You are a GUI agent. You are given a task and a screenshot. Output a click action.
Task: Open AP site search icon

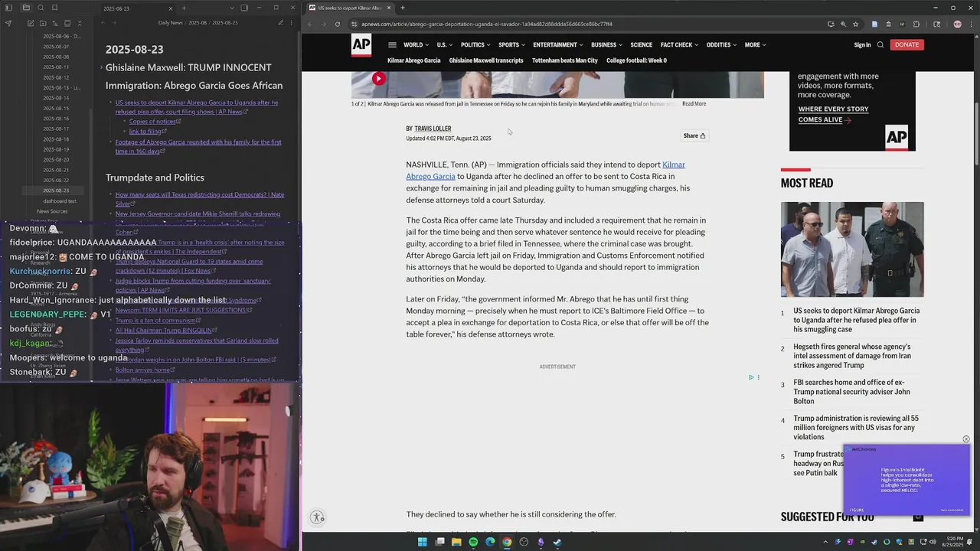tap(880, 45)
